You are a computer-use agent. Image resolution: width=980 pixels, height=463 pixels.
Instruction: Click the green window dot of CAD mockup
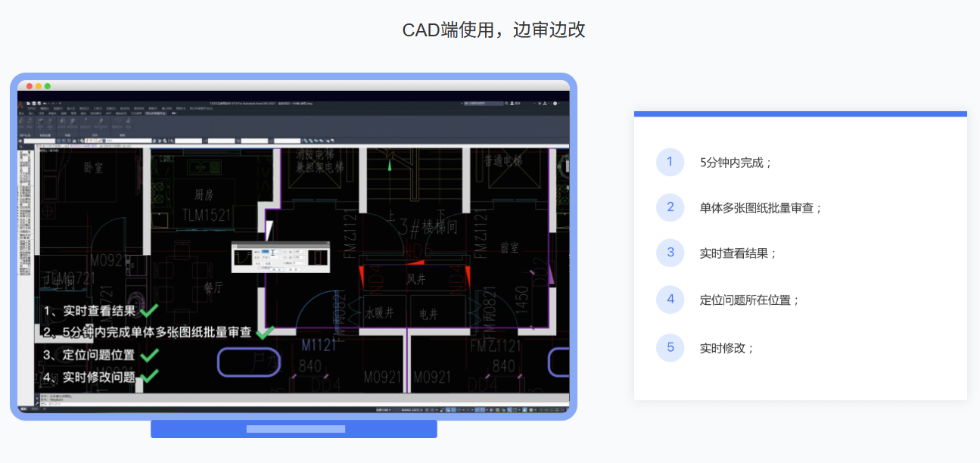pos(48,86)
